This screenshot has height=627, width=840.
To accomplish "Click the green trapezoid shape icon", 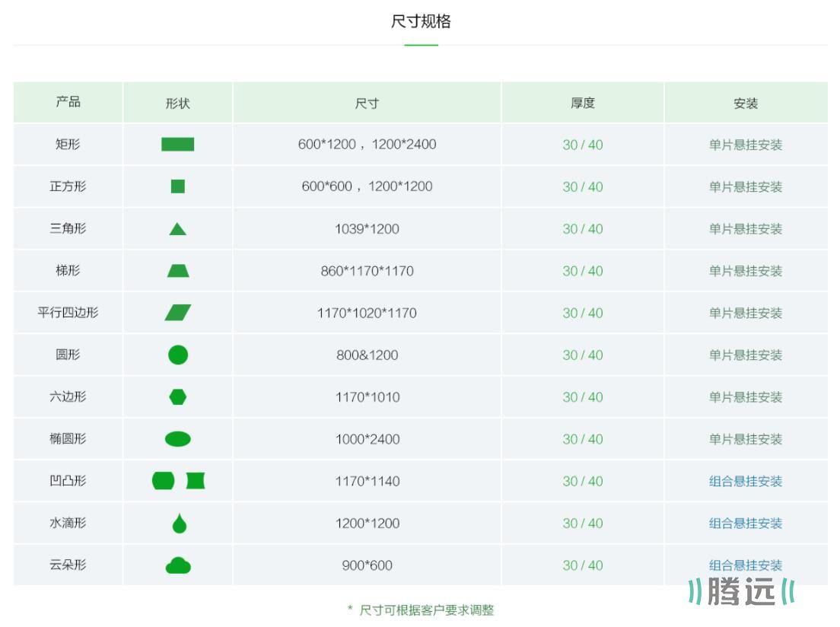I will tap(177, 271).
